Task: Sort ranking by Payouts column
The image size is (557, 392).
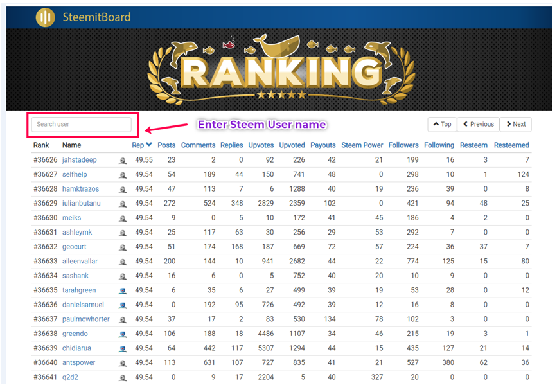Action: point(323,145)
